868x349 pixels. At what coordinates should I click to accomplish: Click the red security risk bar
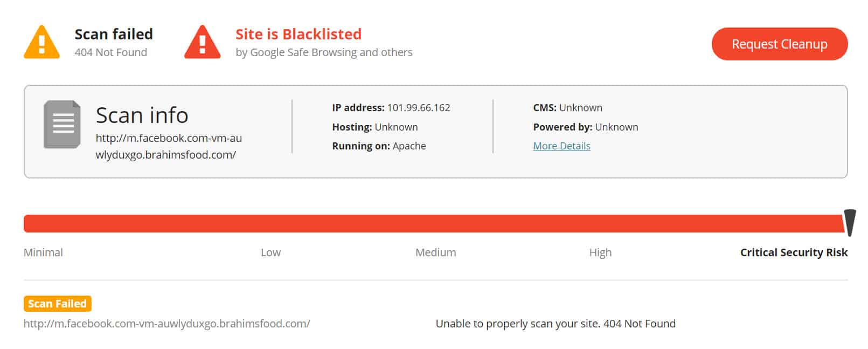pos(434,223)
